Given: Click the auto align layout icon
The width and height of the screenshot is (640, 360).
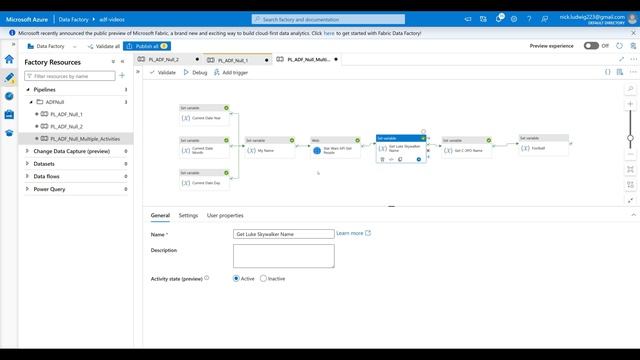Looking at the screenshot, I should (x=630, y=185).
